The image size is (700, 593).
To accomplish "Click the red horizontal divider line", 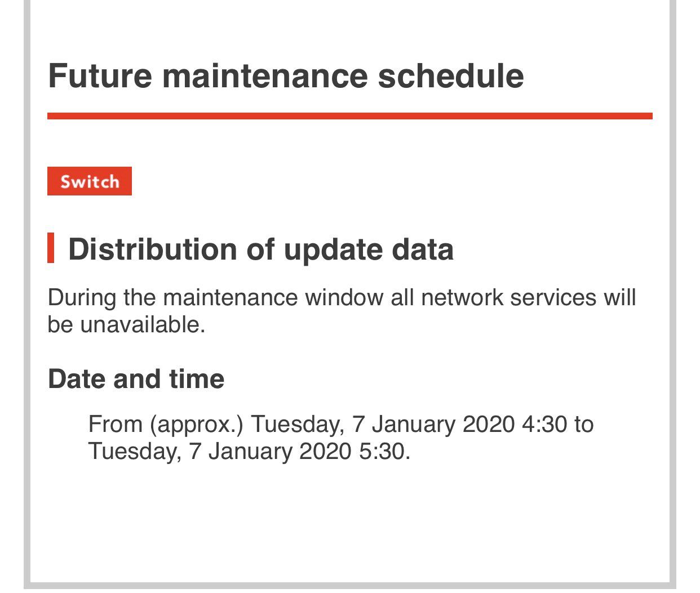I will (x=349, y=116).
